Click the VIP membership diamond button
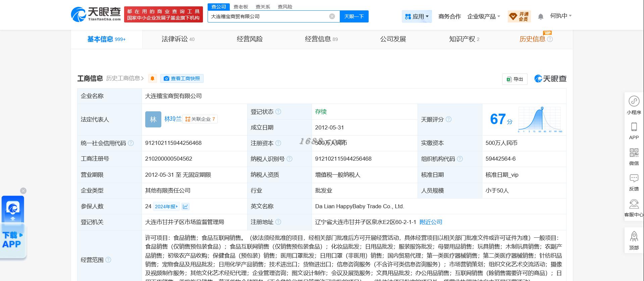Viewport: 644px width, 281px height. click(519, 16)
